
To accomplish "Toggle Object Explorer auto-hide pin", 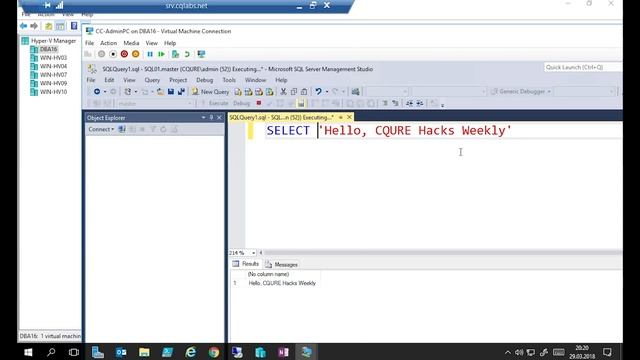I will pyautogui.click(x=211, y=118).
